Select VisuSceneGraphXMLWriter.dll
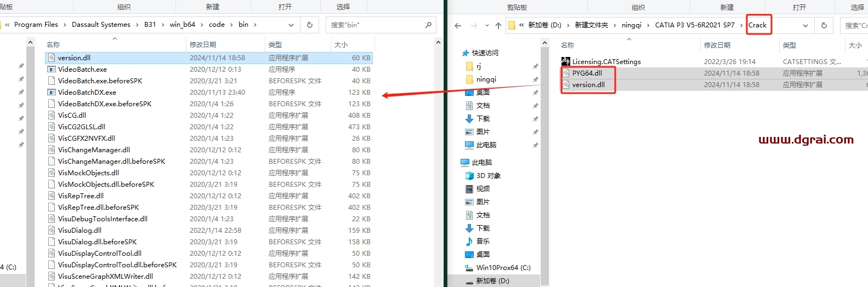Screen dimensions: 868x287 coord(105,276)
